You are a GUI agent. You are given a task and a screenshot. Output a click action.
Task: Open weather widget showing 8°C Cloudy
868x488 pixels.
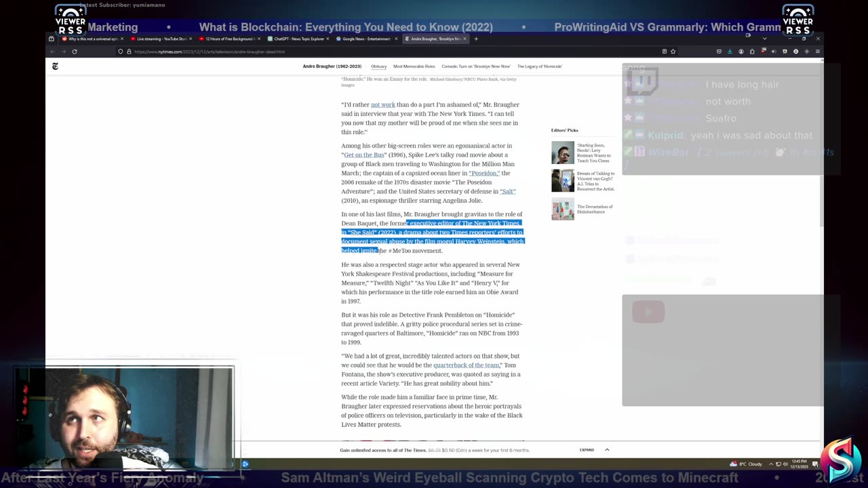point(746,464)
